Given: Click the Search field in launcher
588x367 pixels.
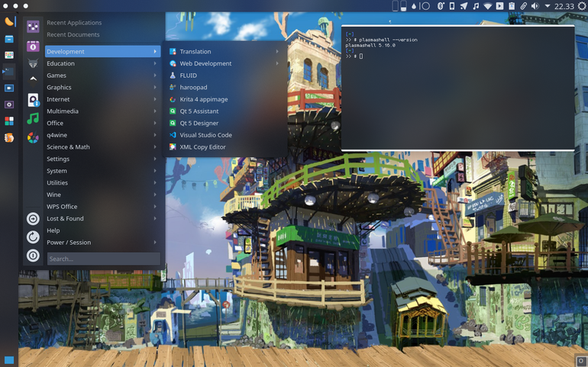Looking at the screenshot, I should point(104,259).
